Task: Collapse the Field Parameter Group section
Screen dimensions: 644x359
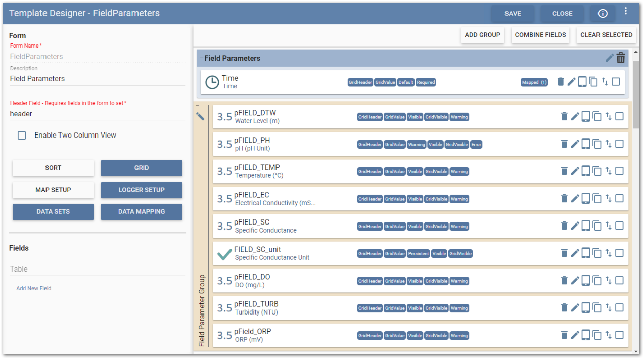Action: point(197,106)
